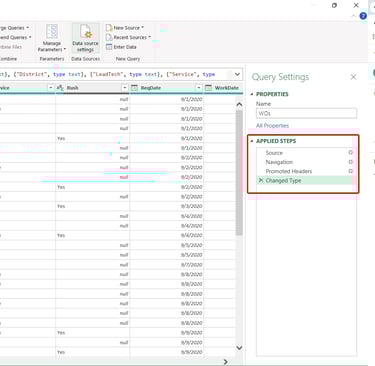Expand the formula bar chevron

click(237, 74)
